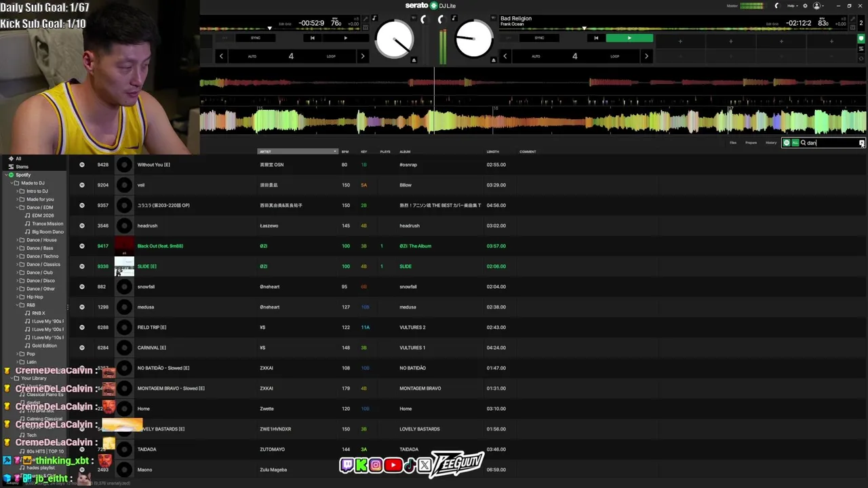The height and width of the screenshot is (488, 868).
Task: Expand the Intro to DJ folder
Action: point(18,191)
